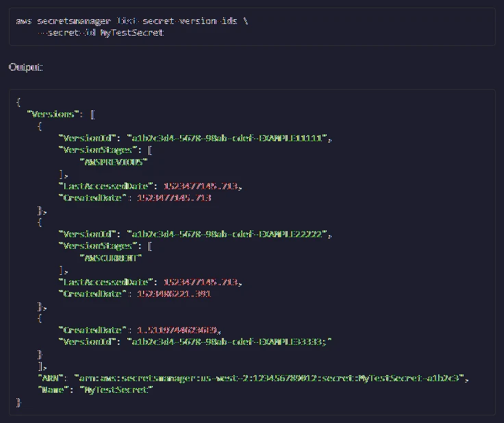Click the LastAccessedDate value under AWSPREVIOUS
The height and width of the screenshot is (423, 504).
[x=201, y=186]
